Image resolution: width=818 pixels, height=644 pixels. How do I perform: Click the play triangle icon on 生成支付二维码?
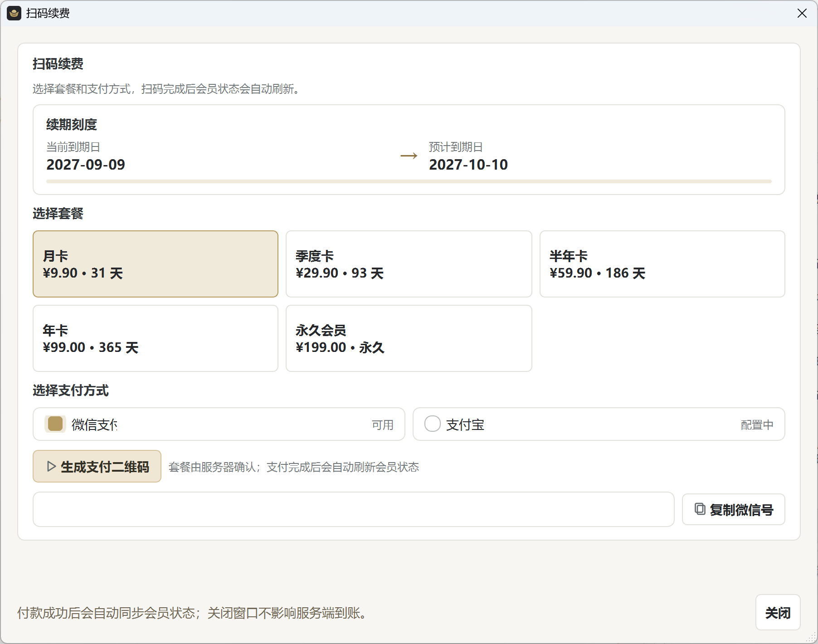(51, 466)
